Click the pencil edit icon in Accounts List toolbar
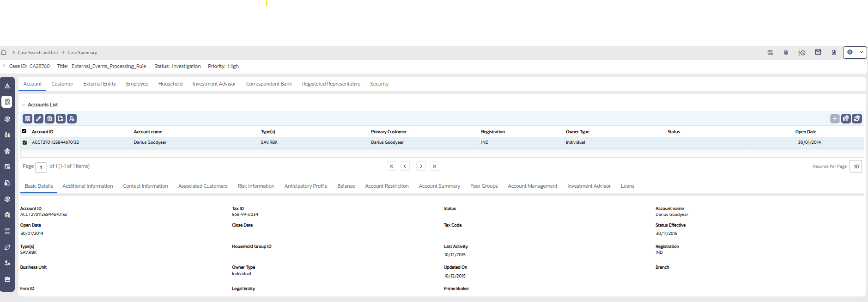Image resolution: width=868 pixels, height=302 pixels. coord(39,119)
